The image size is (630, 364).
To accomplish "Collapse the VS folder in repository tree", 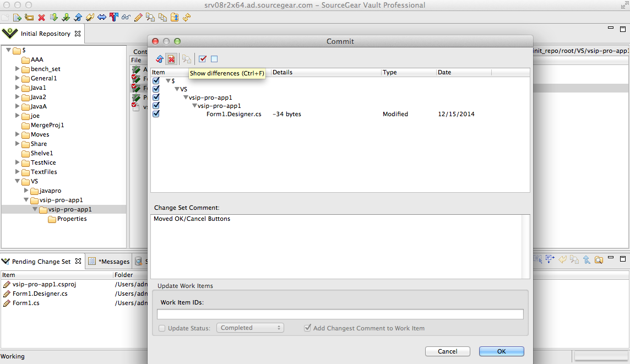I will coord(17,181).
